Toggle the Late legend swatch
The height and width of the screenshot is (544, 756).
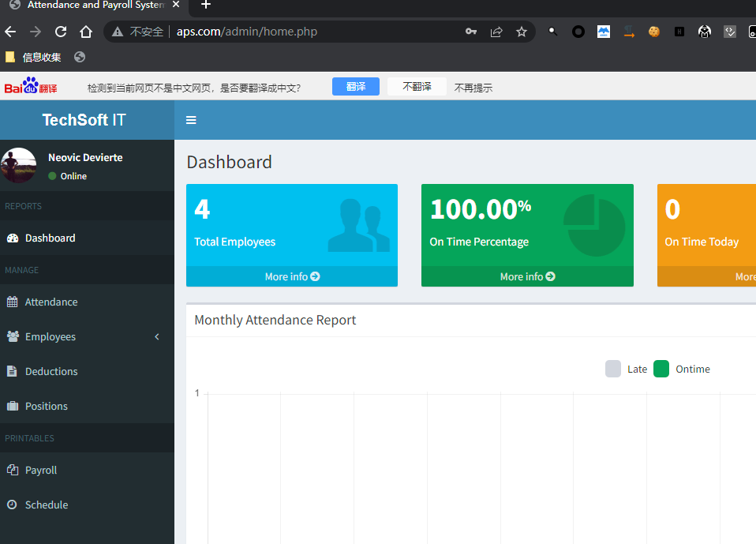point(613,369)
